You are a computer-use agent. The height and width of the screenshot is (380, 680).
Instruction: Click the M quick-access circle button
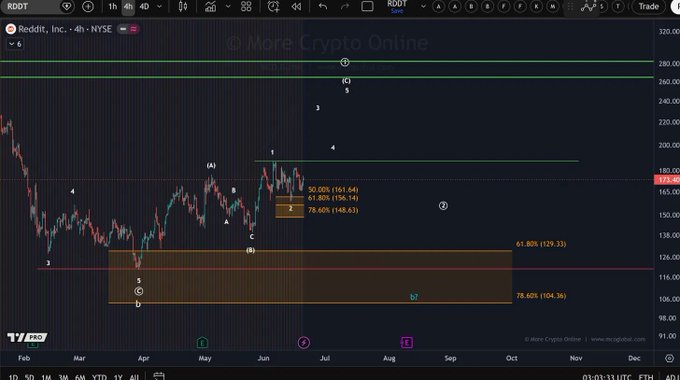552,7
